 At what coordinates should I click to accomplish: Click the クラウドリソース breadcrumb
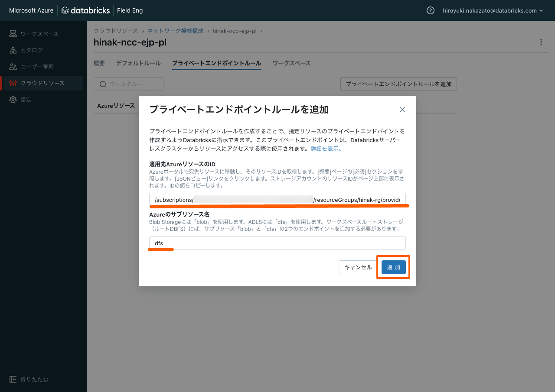[116, 31]
